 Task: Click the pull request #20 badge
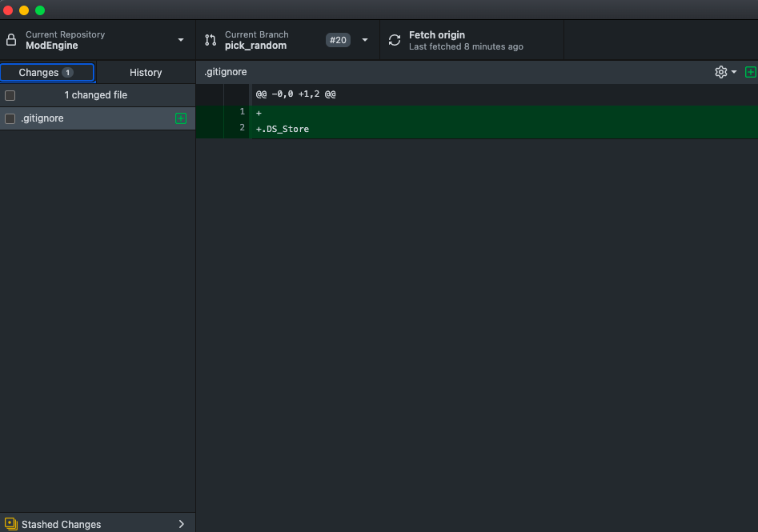tap(338, 40)
